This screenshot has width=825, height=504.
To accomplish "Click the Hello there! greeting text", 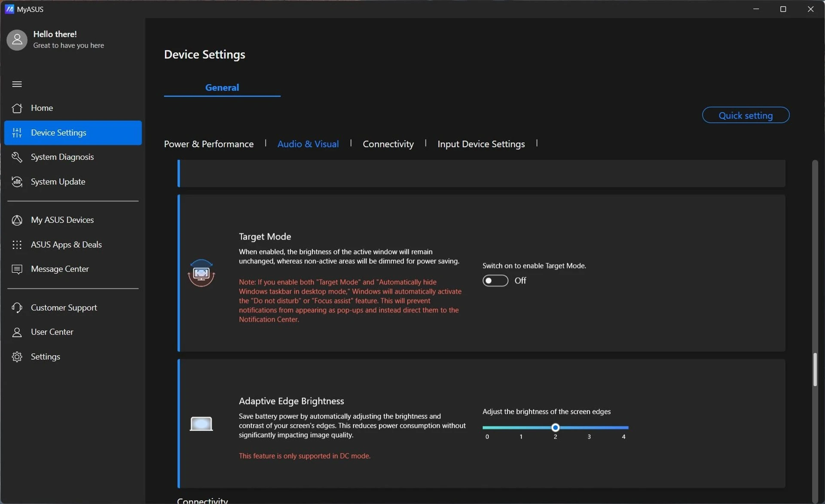I will 55,34.
